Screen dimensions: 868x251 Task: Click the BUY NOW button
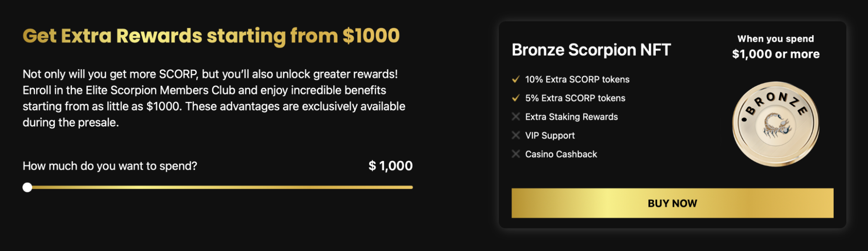tap(672, 203)
